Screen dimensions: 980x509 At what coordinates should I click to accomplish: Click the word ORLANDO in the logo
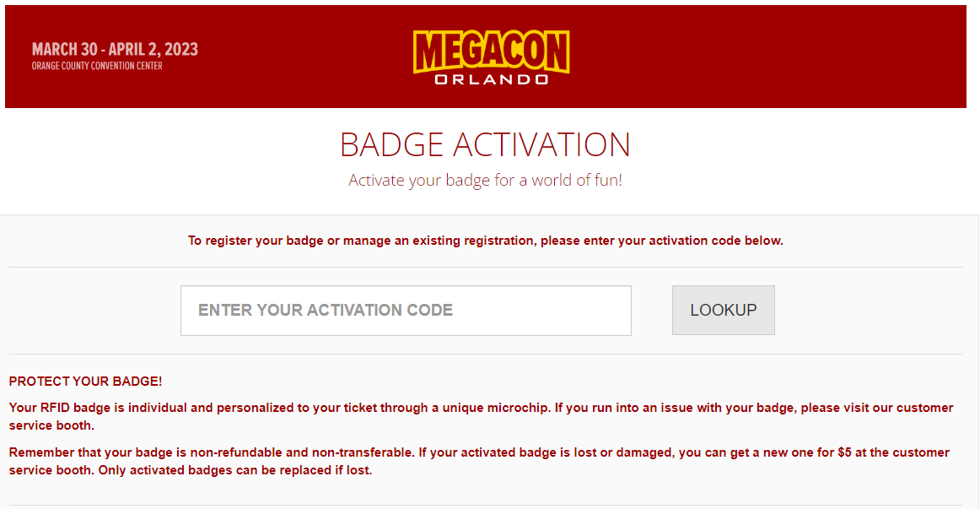pos(491,79)
